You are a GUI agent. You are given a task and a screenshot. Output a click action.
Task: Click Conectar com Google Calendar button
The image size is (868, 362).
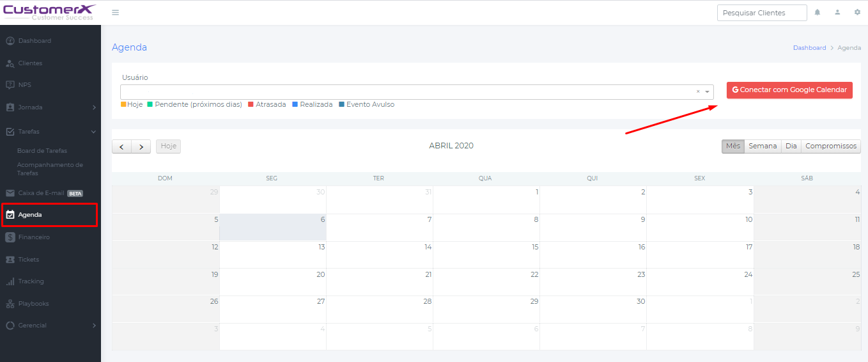[789, 90]
